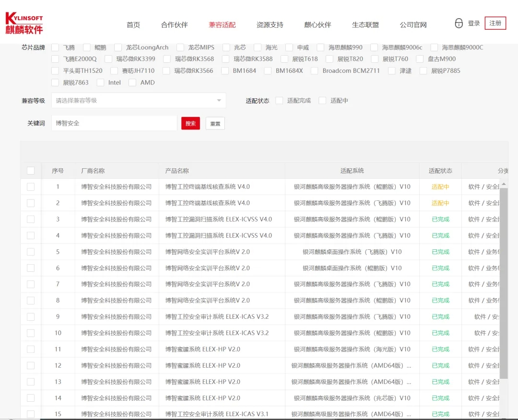Check the Broadcom BCM2711 checkbox
The image size is (518, 420).
click(315, 70)
